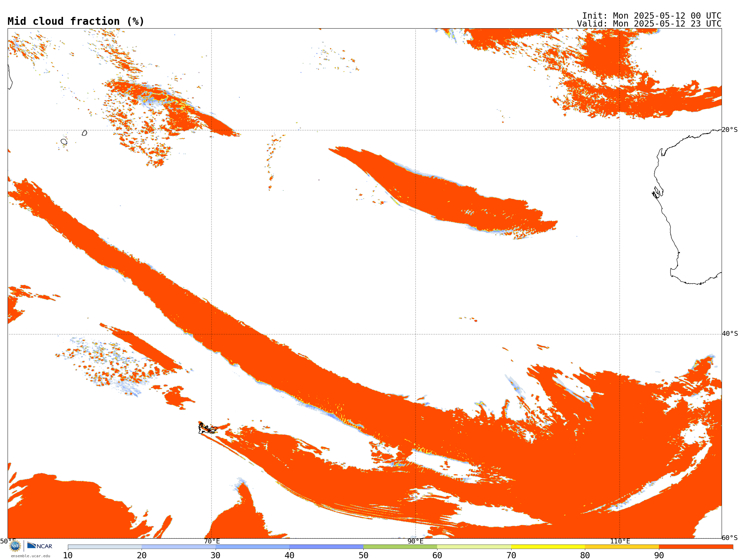Screen dimensions: 744x560
Task: Click the colorbar label '90'
Action: (x=659, y=556)
